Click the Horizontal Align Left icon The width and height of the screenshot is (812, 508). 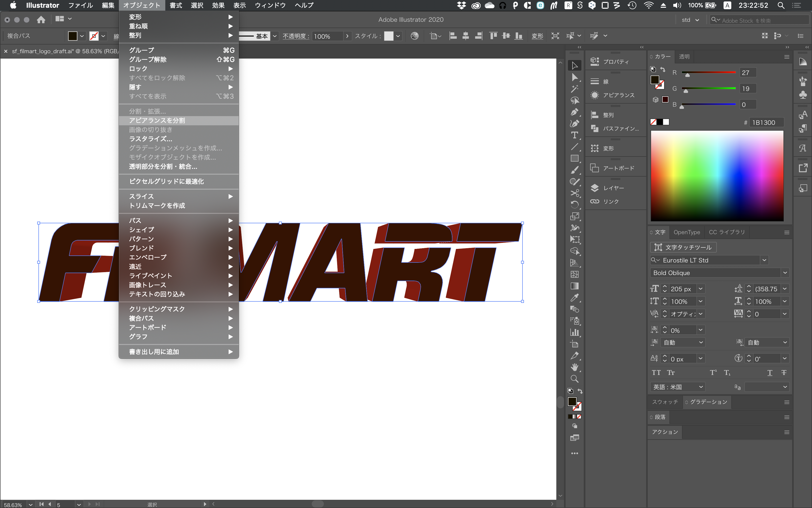coord(453,36)
